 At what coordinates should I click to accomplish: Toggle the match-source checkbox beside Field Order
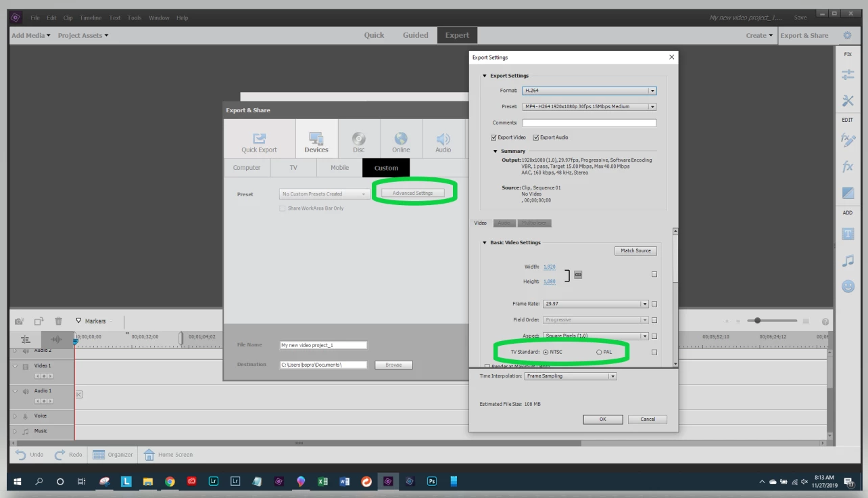point(654,320)
